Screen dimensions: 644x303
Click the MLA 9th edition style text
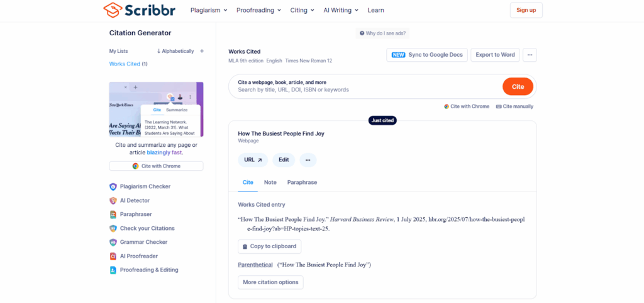246,61
